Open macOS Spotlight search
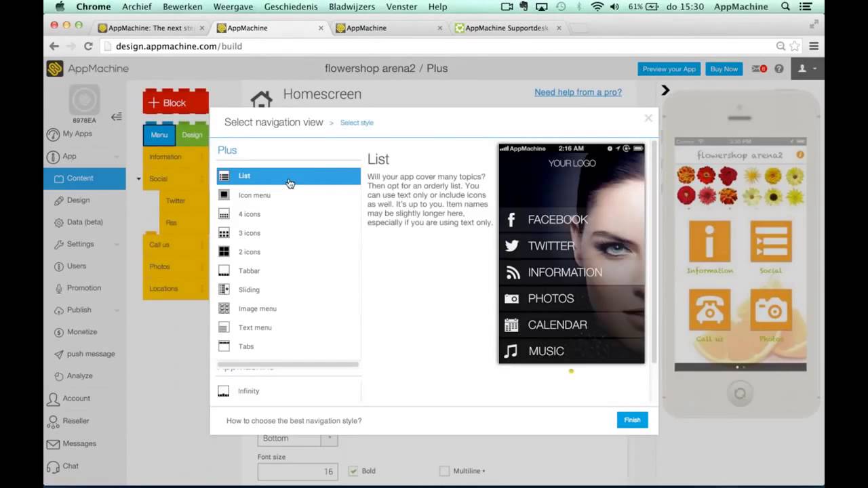 pos(785,7)
